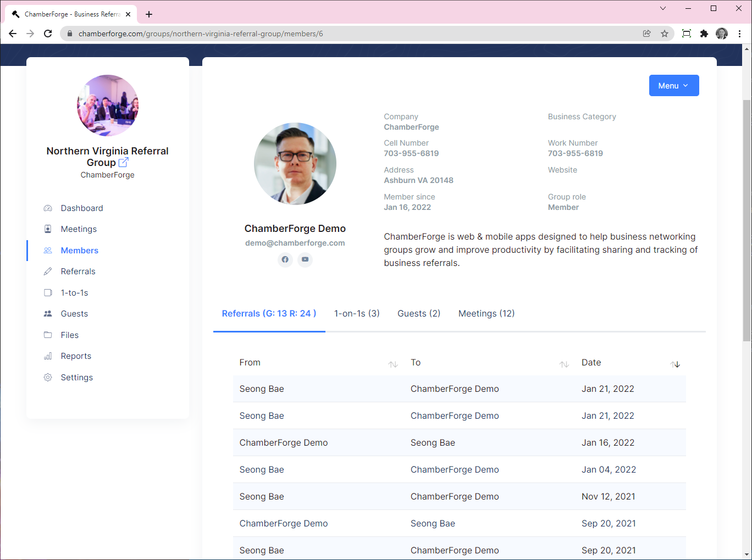Open Settings in the sidebar

pyautogui.click(x=76, y=378)
